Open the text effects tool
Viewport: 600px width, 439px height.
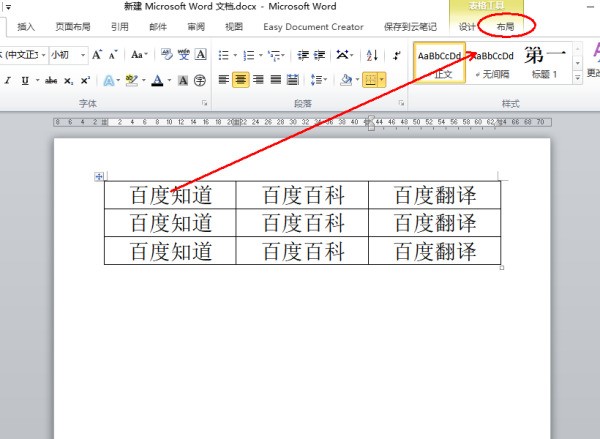(x=109, y=80)
